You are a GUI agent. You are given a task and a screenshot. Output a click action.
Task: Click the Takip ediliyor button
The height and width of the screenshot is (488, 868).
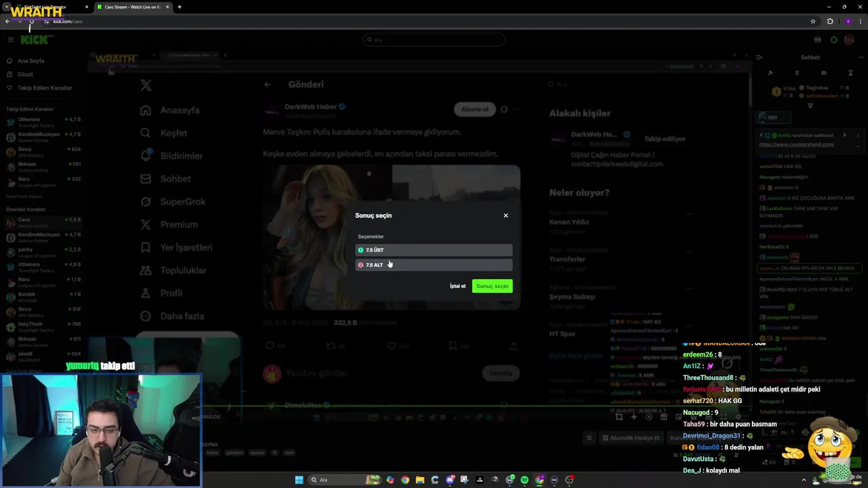[665, 139]
